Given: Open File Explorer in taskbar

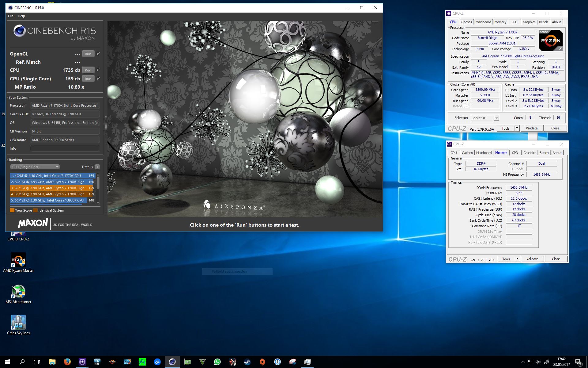Looking at the screenshot, I should [x=52, y=362].
